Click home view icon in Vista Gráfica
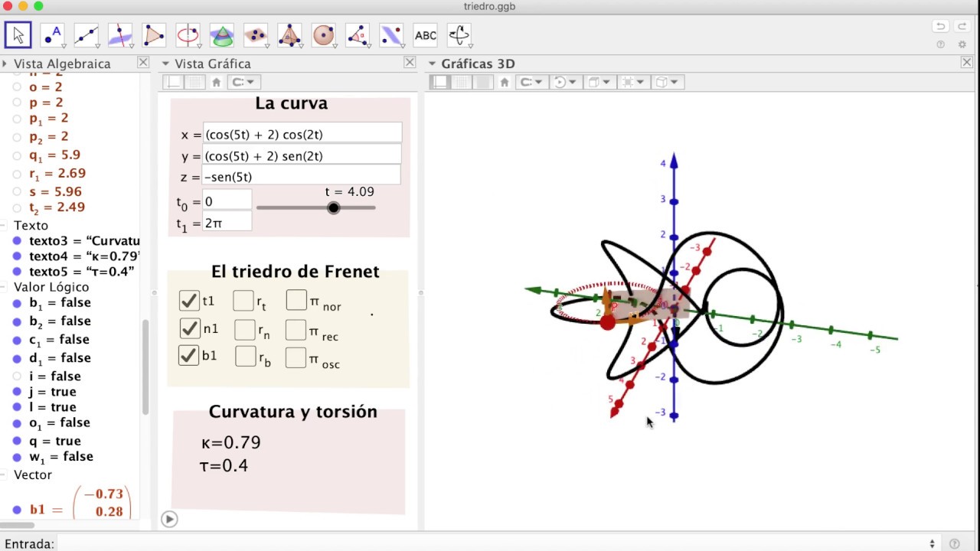Screen dimensions: 980x551 pyautogui.click(x=217, y=82)
